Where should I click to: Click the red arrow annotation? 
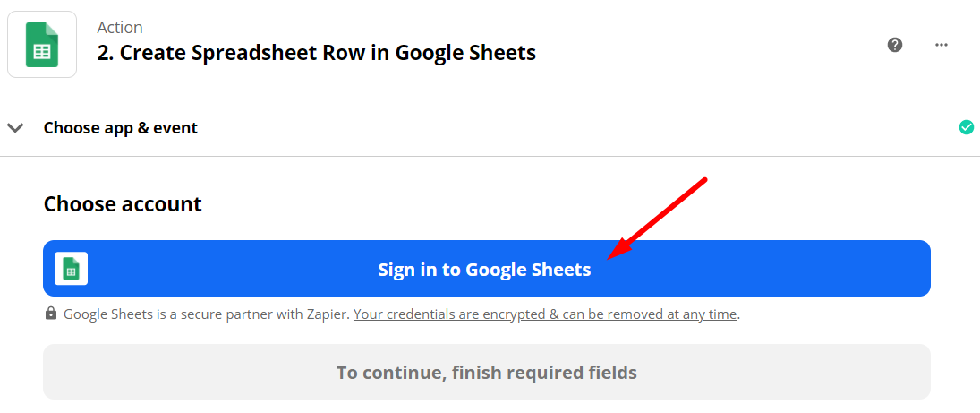point(658,219)
